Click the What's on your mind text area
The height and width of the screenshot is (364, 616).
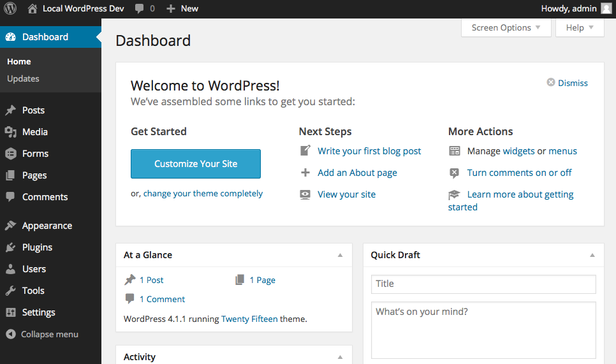click(x=483, y=330)
